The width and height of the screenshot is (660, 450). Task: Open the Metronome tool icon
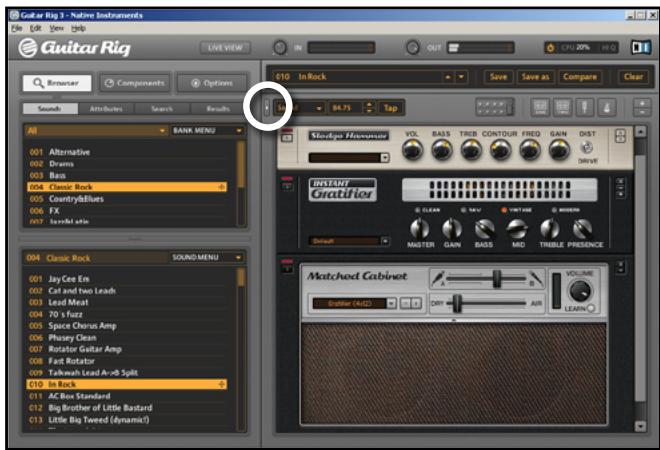[x=607, y=108]
